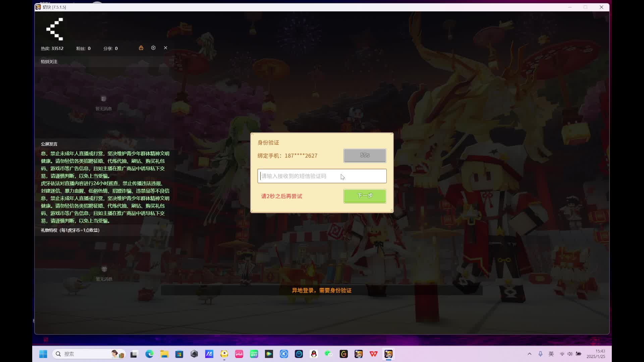
Task: Close the streaming overlay panel
Action: click(165, 48)
